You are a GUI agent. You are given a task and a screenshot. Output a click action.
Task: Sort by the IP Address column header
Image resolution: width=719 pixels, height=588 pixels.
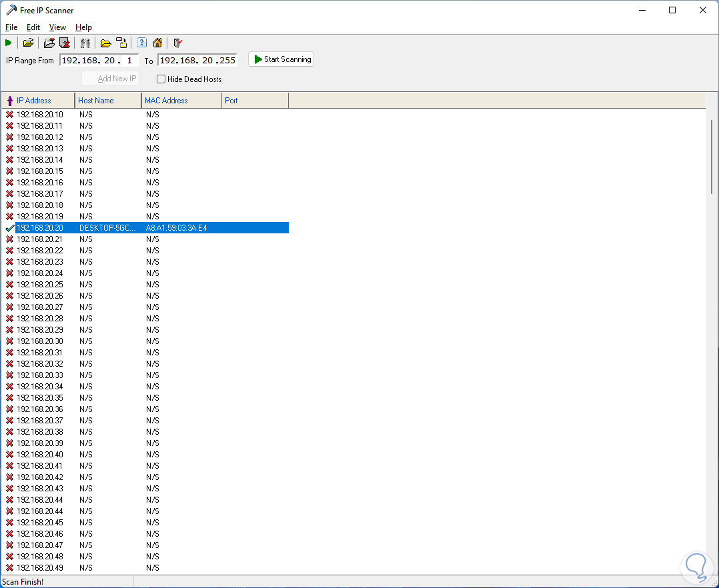tap(38, 101)
